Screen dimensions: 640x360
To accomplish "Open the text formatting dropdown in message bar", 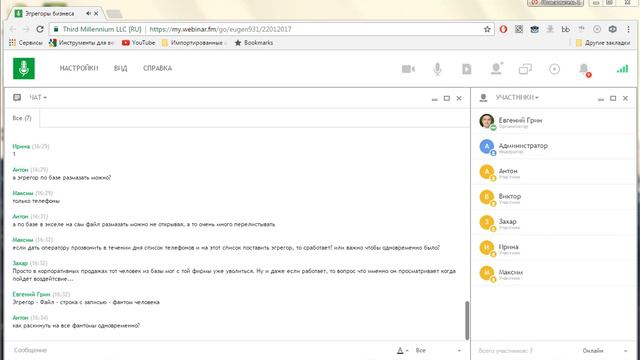I will click(x=402, y=350).
